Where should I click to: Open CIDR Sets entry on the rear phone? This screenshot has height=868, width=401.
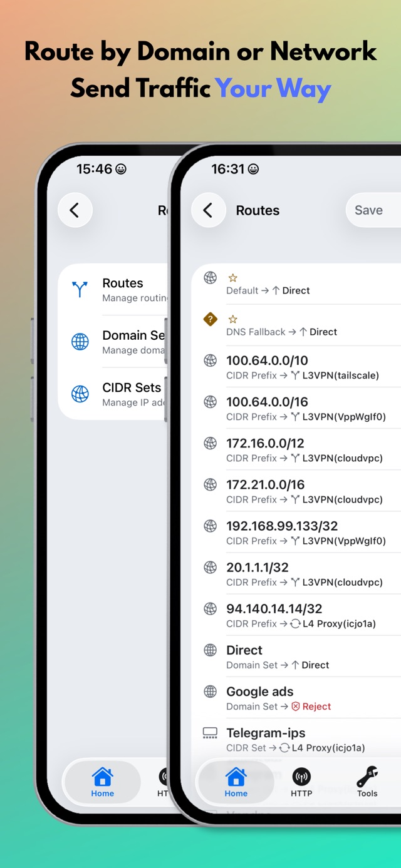113,394
